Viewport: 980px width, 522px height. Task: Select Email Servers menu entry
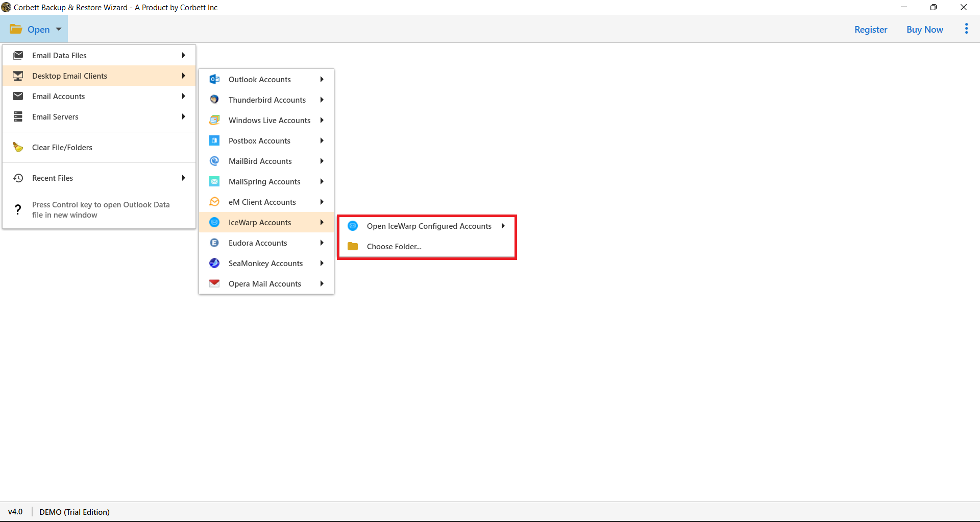(99, 116)
